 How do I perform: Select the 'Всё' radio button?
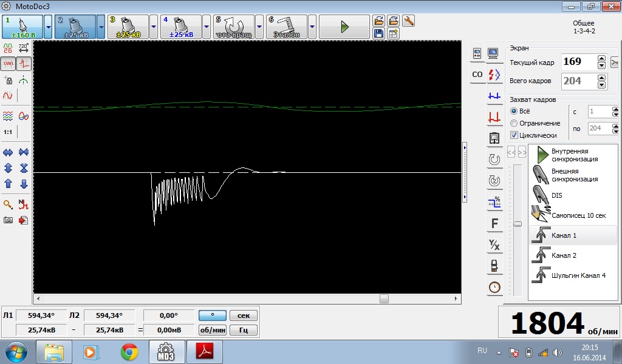[x=514, y=112]
